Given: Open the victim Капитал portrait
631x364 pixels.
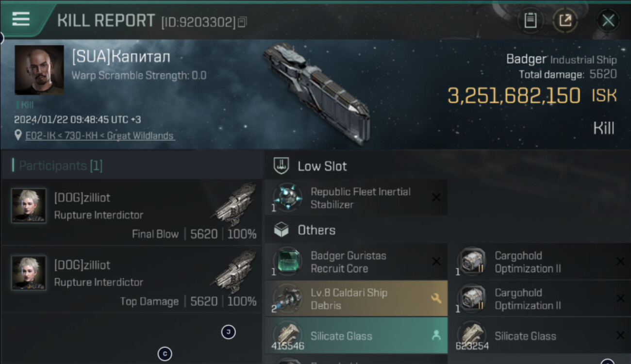Looking at the screenshot, I should point(39,70).
